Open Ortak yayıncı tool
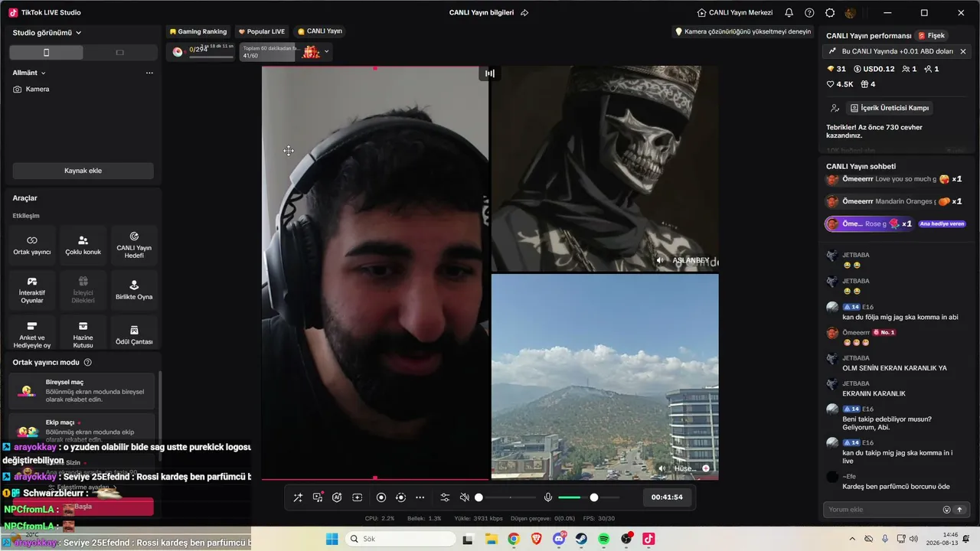The width and height of the screenshot is (980, 551). 32,246
